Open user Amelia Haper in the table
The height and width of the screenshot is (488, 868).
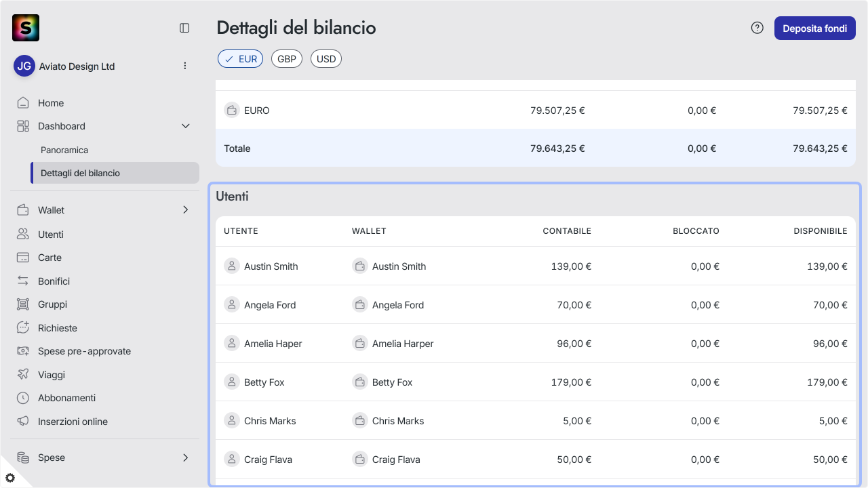(x=273, y=344)
